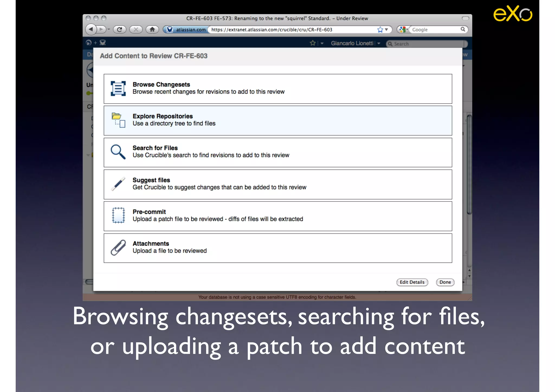Click the Search for Files magnifier icon
The height and width of the screenshot is (392, 555).
point(118,152)
